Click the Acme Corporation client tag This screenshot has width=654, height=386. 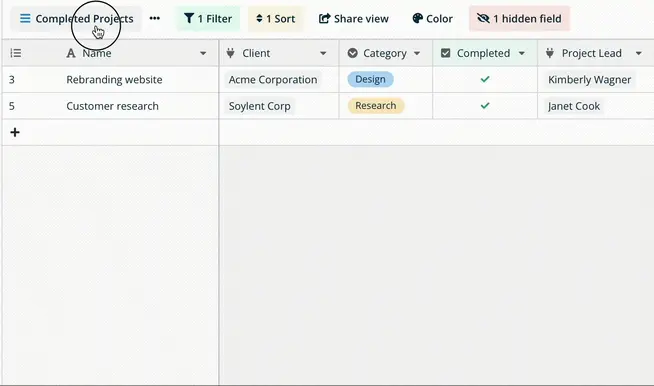click(273, 80)
